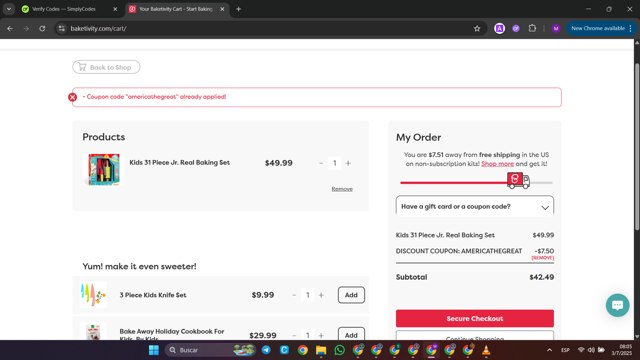640x360 pixels.
Task: Close the Verify Codes tab
Action: [115, 9]
